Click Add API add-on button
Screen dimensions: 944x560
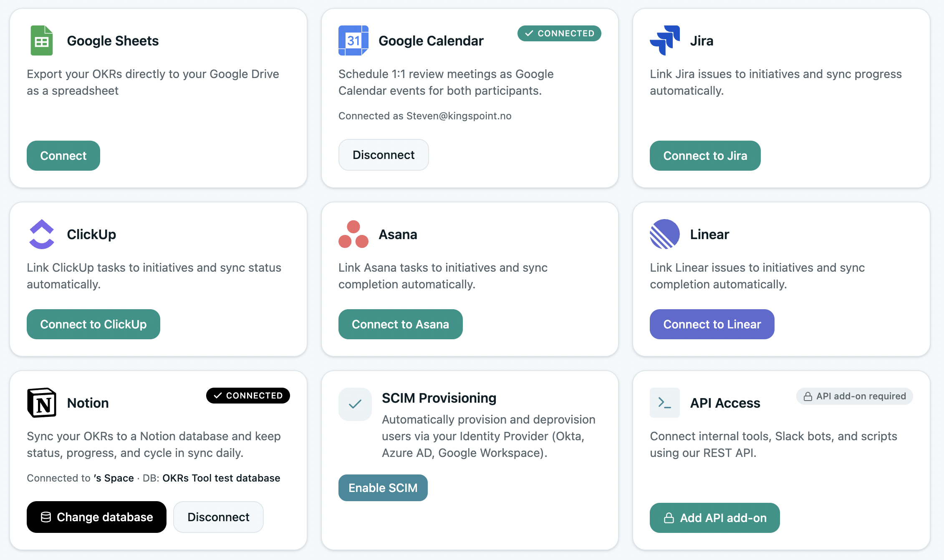715,518
